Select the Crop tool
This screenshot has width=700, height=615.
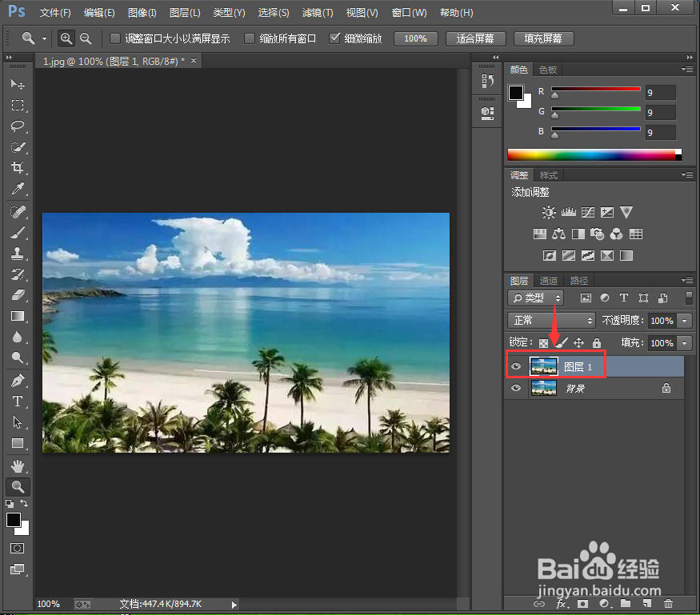tap(18, 167)
